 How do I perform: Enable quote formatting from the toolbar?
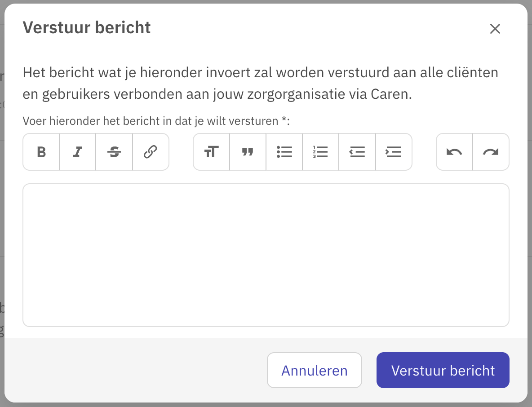click(x=248, y=152)
